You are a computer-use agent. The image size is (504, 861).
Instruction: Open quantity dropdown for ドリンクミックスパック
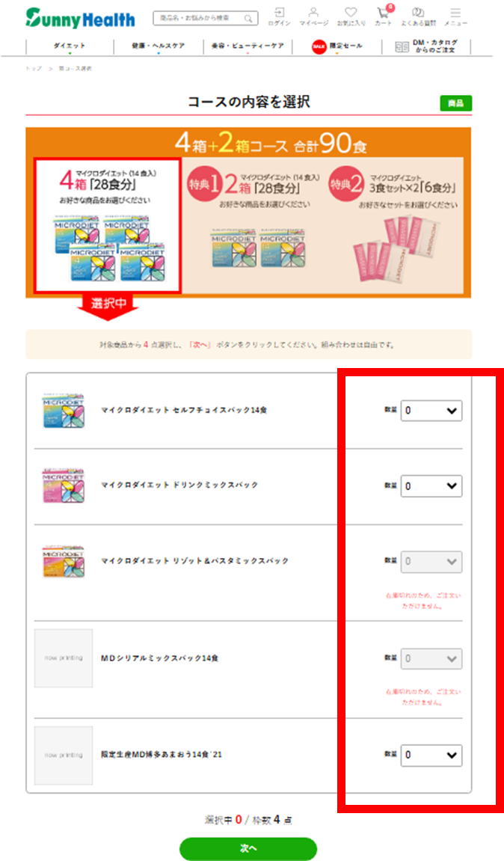pyautogui.click(x=431, y=486)
